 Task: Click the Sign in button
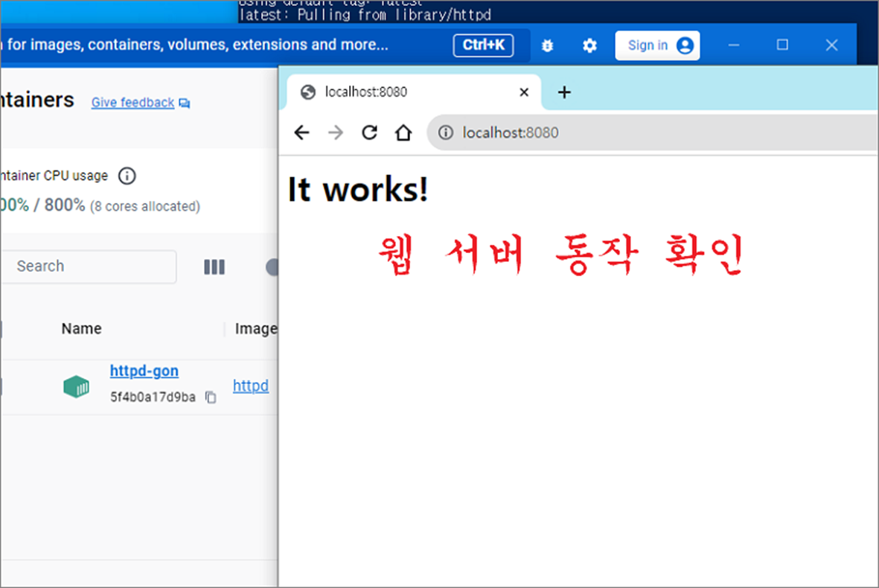(657, 45)
